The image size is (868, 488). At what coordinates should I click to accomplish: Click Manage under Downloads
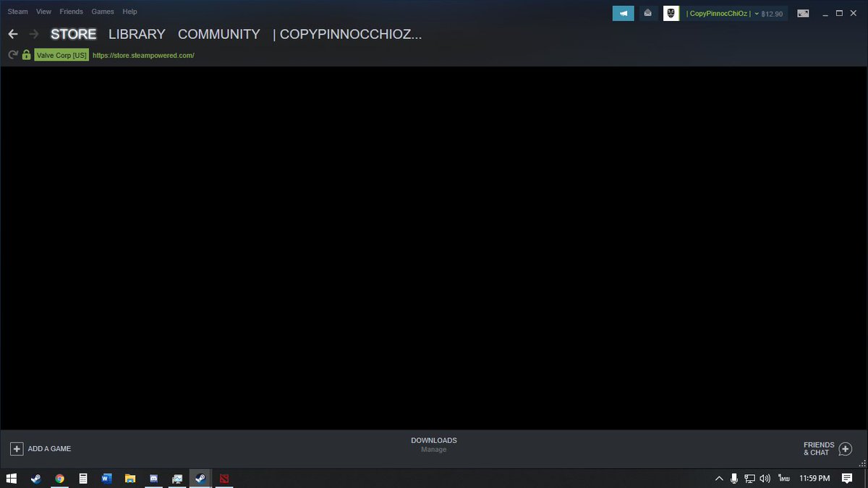click(434, 450)
